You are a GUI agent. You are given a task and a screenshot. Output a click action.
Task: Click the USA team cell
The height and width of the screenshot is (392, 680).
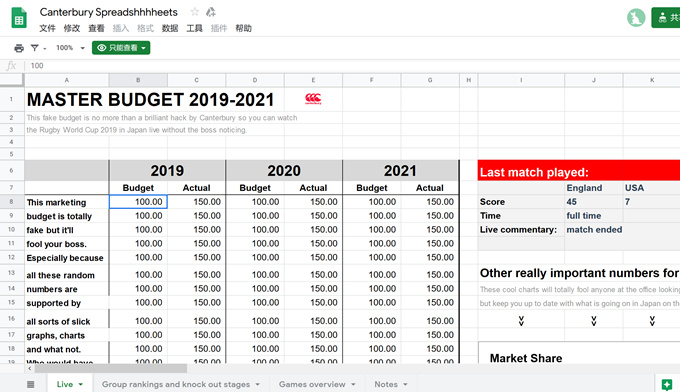click(x=651, y=188)
